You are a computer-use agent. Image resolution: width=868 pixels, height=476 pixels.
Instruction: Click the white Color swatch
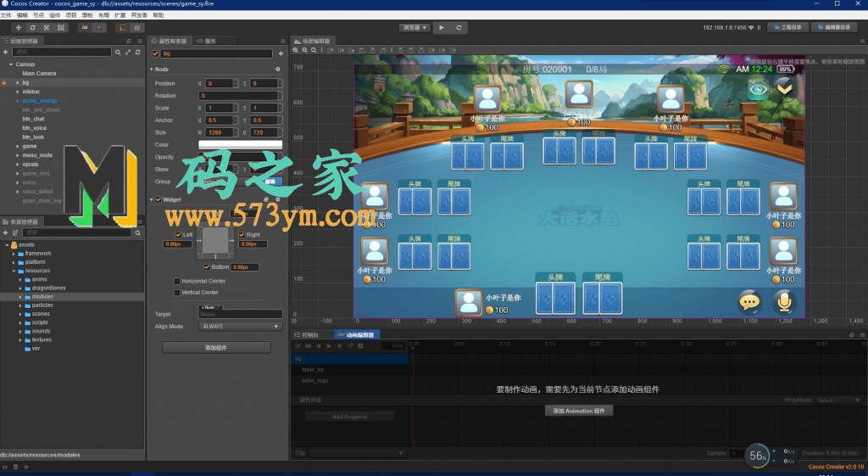tap(240, 144)
